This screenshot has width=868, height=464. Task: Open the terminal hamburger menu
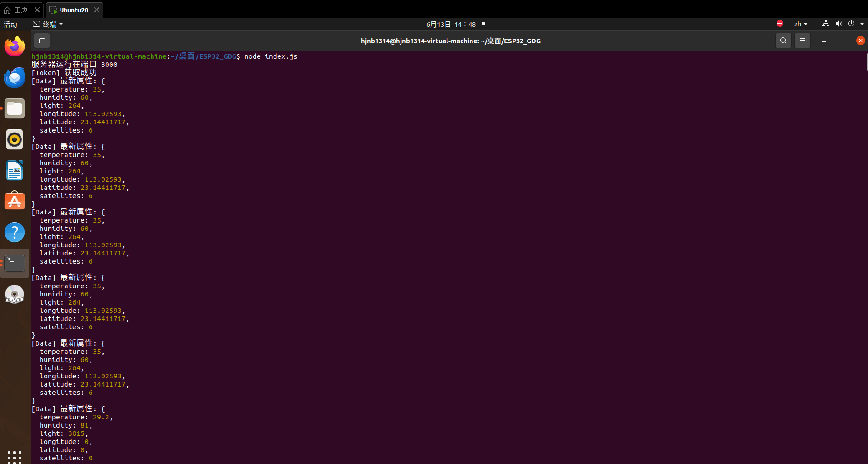tap(802, 41)
